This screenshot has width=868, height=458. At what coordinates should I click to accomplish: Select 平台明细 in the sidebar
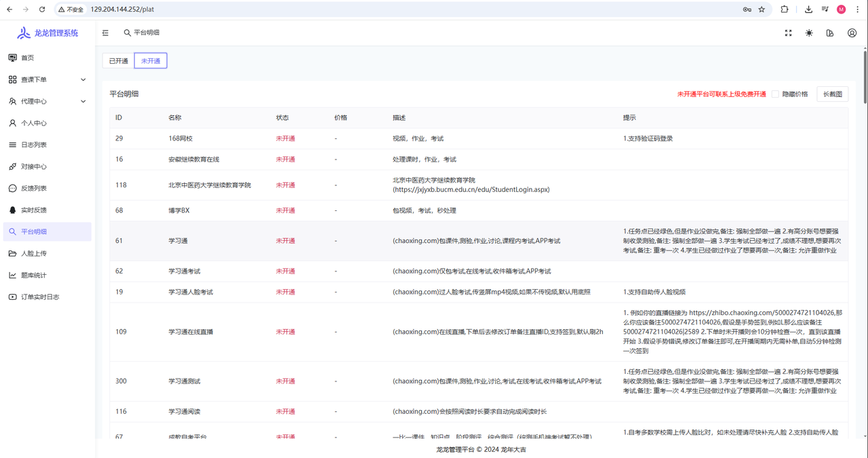pyautogui.click(x=47, y=231)
